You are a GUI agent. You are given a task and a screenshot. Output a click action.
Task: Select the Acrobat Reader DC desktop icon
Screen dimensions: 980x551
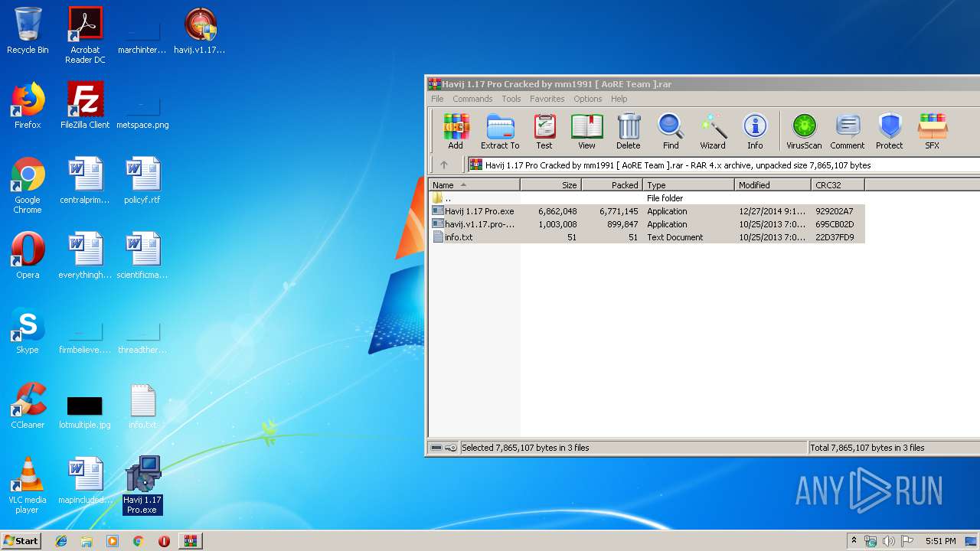coord(85,35)
